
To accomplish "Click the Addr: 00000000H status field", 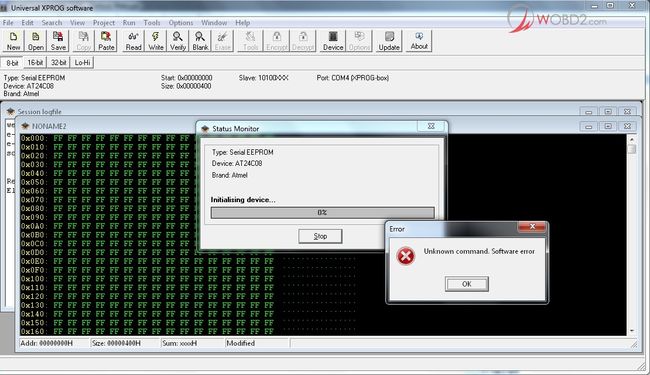I will [x=54, y=343].
